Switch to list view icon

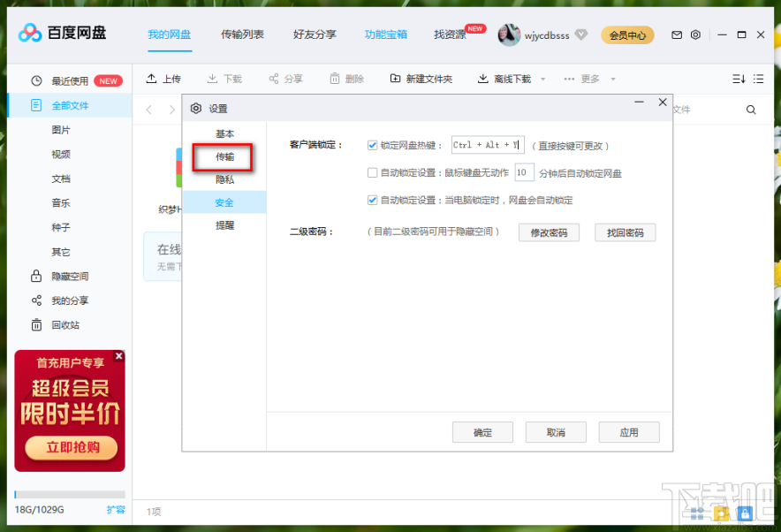pos(758,79)
